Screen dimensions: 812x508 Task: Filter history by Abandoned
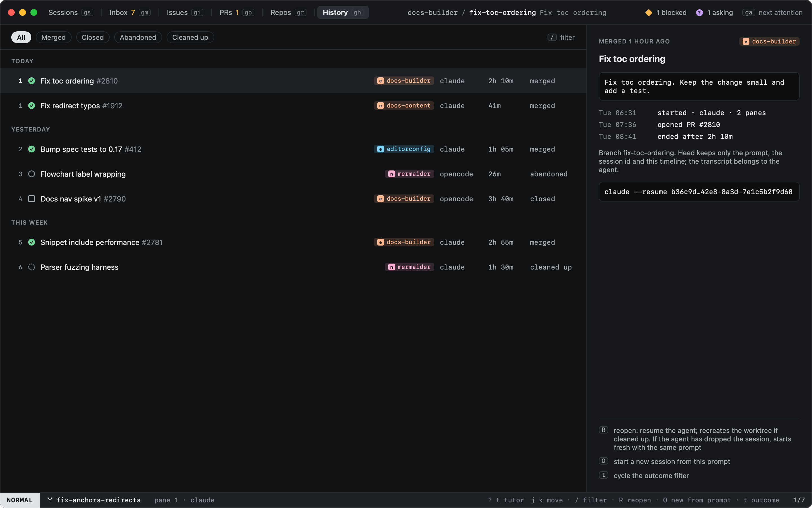[x=138, y=37]
